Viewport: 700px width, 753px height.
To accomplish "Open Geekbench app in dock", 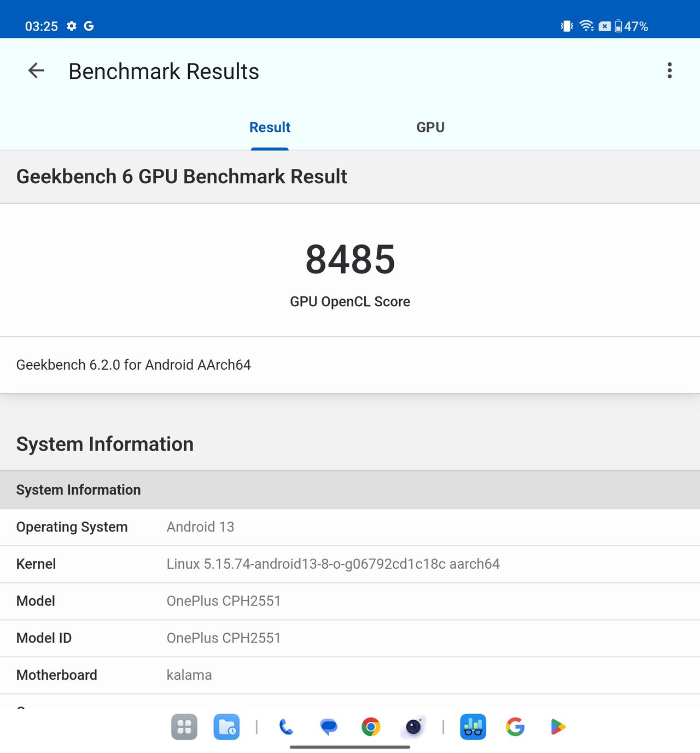I will [x=473, y=727].
